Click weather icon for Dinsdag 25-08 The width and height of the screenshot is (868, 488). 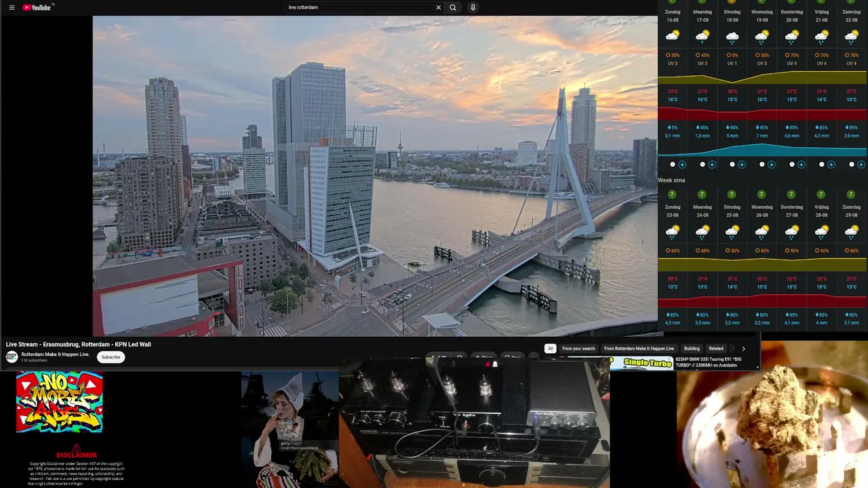732,232
